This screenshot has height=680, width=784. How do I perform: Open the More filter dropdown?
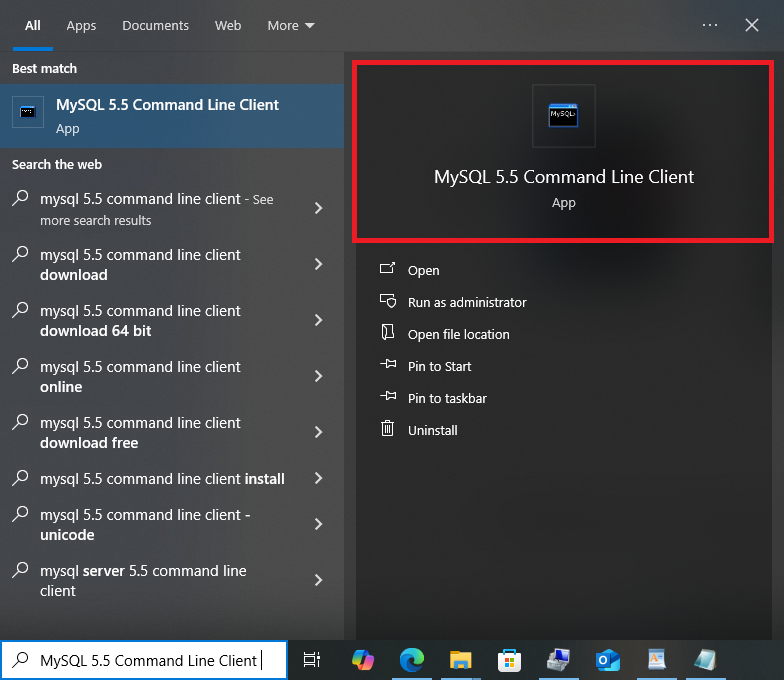(291, 26)
